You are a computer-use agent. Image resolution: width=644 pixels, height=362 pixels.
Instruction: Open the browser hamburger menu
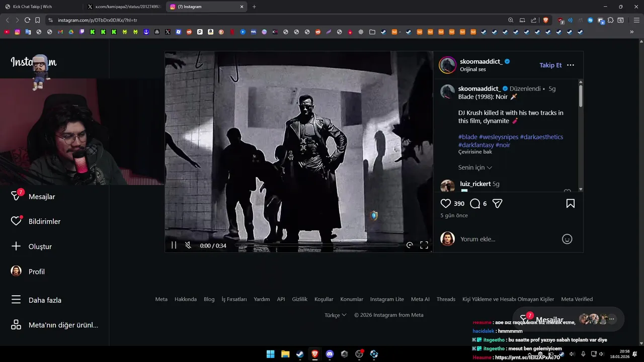(636, 20)
